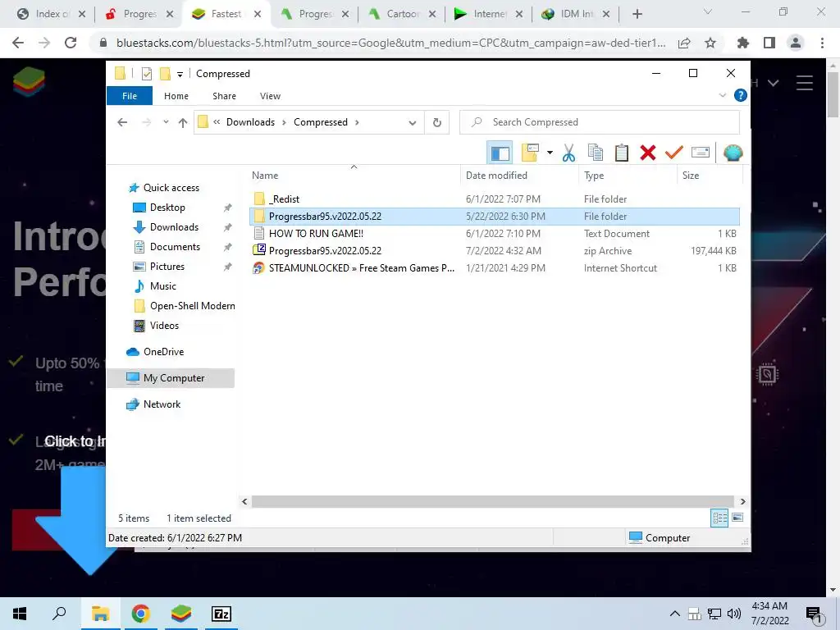Open the View ribbon tab
Viewport: 840px width, 630px height.
pos(270,96)
